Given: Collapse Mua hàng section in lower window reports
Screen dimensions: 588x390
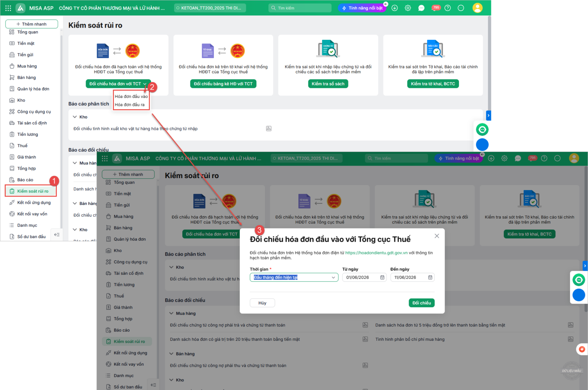Looking at the screenshot, I should [x=171, y=313].
